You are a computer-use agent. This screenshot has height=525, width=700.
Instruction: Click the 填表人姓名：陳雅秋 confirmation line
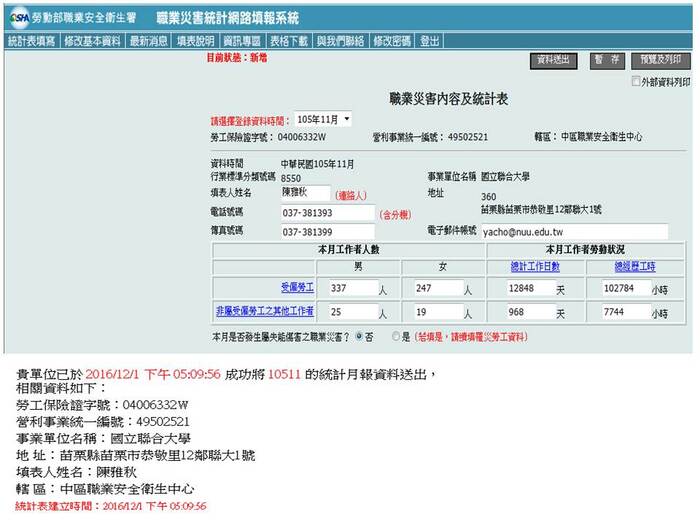tap(76, 472)
